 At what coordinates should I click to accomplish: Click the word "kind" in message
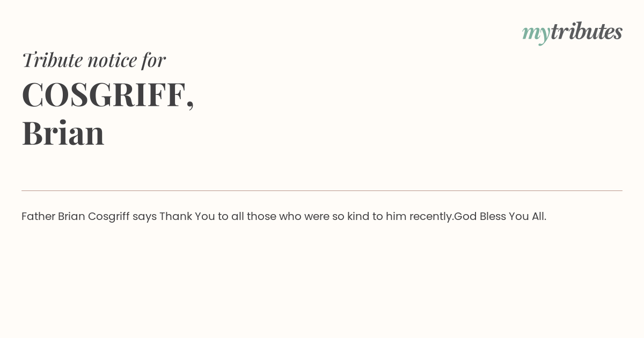pos(358,216)
